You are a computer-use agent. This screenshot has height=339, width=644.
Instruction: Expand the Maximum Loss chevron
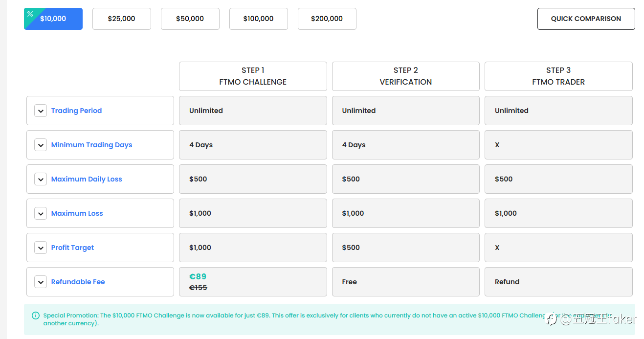tap(41, 213)
